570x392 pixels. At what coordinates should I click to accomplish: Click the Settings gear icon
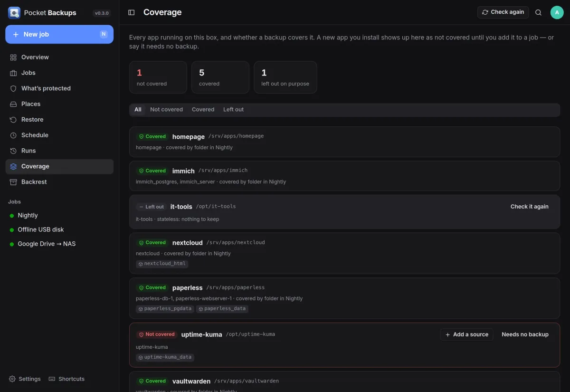pos(12,379)
